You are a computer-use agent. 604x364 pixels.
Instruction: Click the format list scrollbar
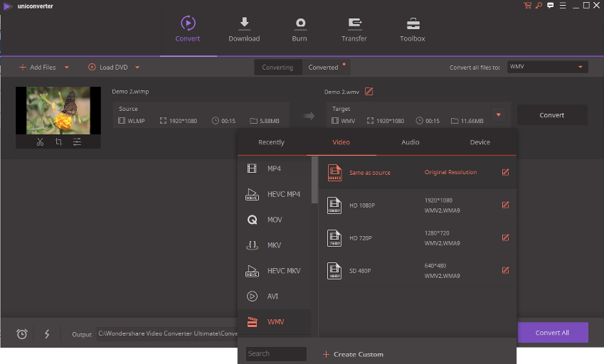coord(314,180)
